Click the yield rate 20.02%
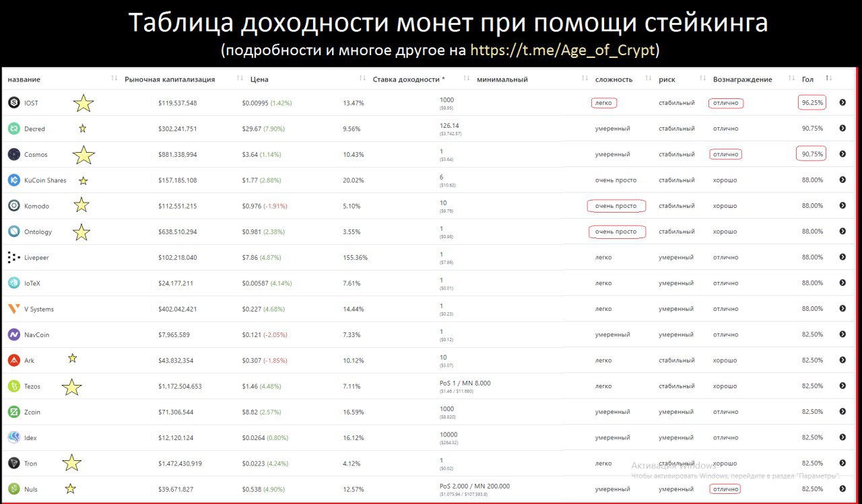862x504 pixels. click(353, 180)
